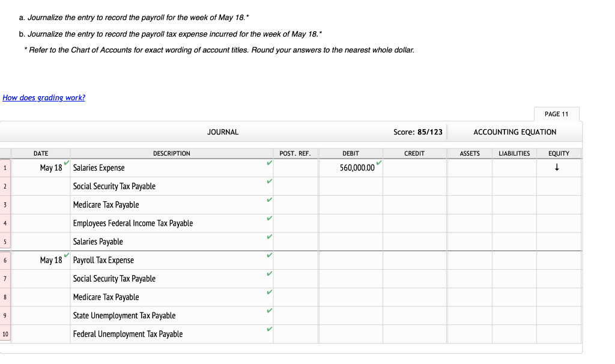Click the check beside Federal Unemployment Tax Payable

268,330
